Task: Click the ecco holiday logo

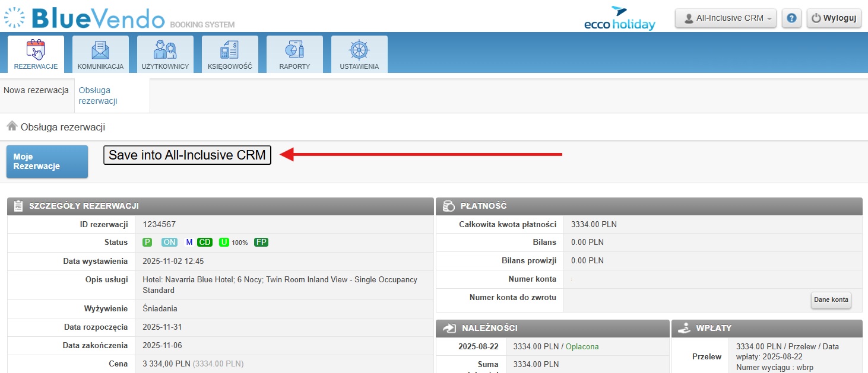Action: (619, 18)
